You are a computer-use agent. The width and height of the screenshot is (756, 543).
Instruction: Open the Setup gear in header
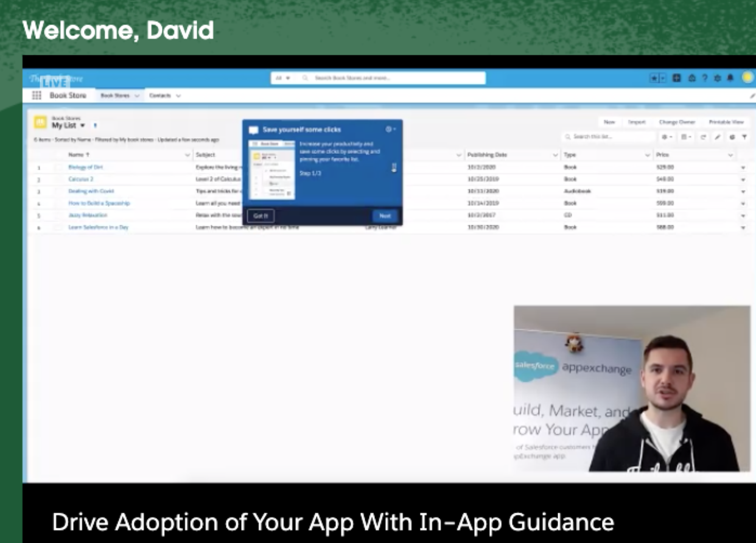click(718, 78)
